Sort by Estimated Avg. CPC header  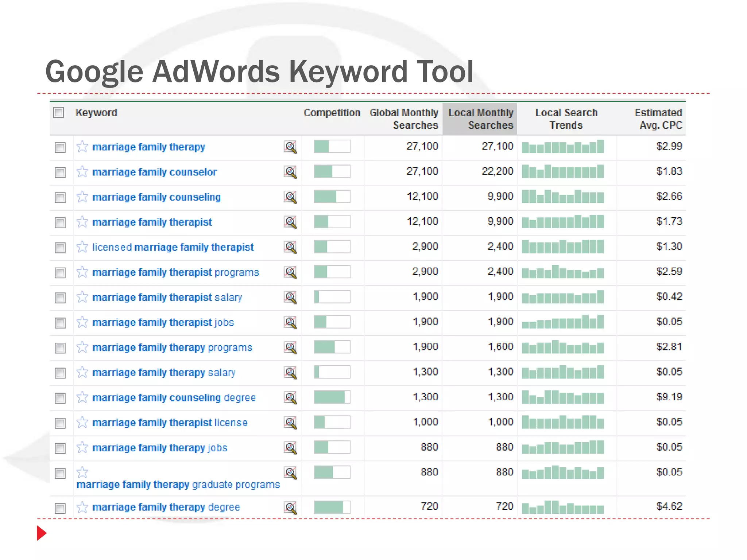pyautogui.click(x=658, y=119)
